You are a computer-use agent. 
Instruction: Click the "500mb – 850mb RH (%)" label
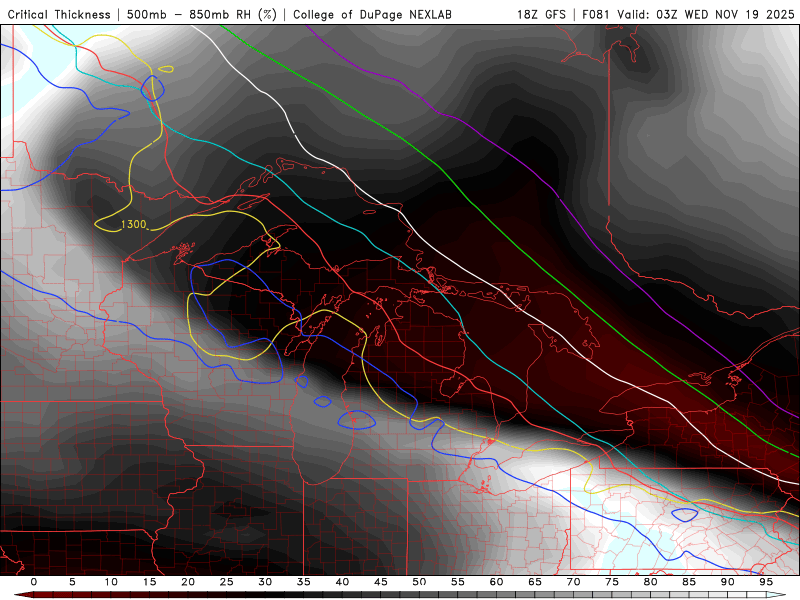tap(202, 14)
